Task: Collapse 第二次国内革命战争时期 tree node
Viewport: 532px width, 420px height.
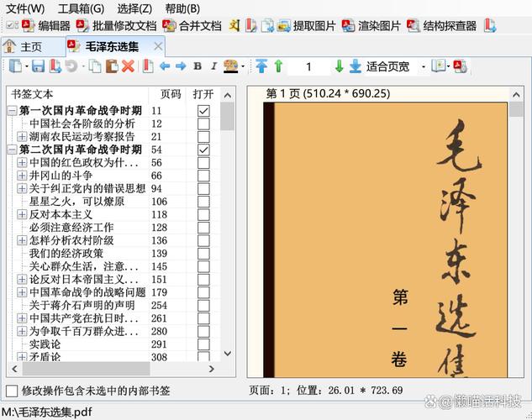Action: click(x=13, y=150)
